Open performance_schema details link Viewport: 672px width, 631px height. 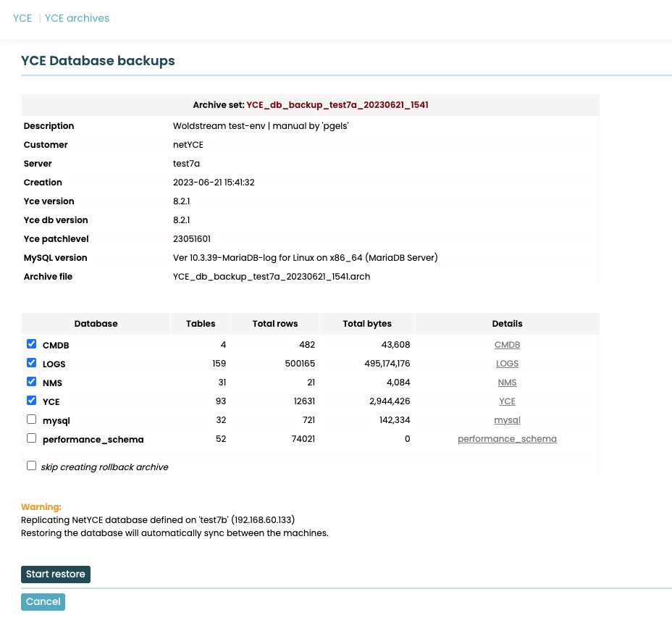(x=507, y=439)
